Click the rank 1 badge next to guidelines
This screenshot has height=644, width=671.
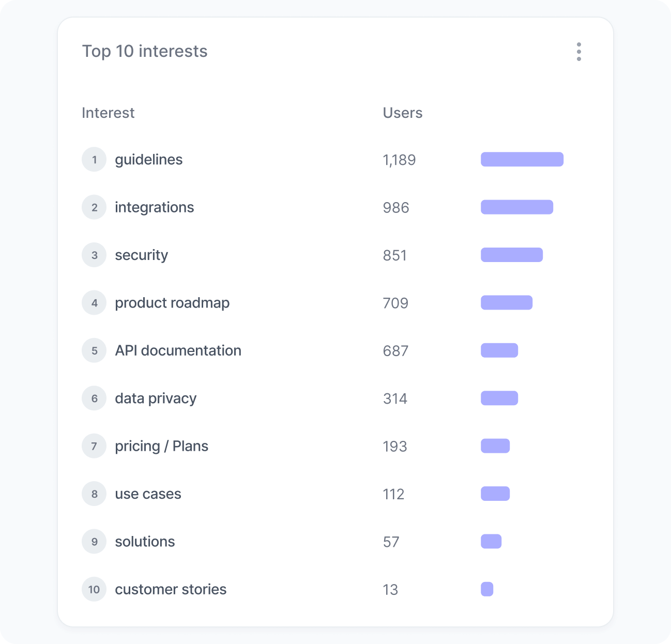pos(94,159)
